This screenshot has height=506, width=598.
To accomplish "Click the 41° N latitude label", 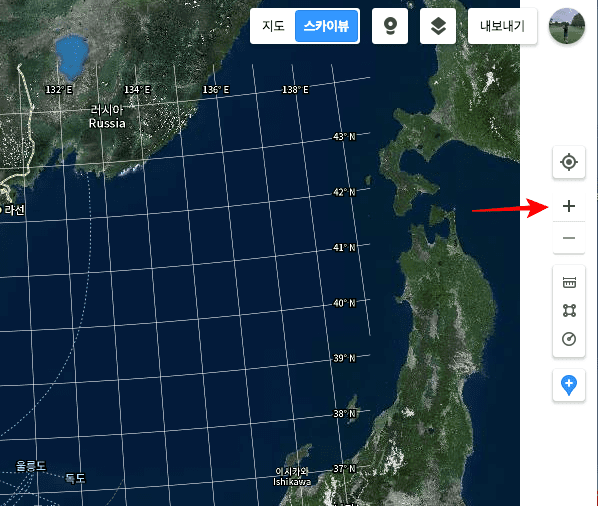I will [x=344, y=247].
